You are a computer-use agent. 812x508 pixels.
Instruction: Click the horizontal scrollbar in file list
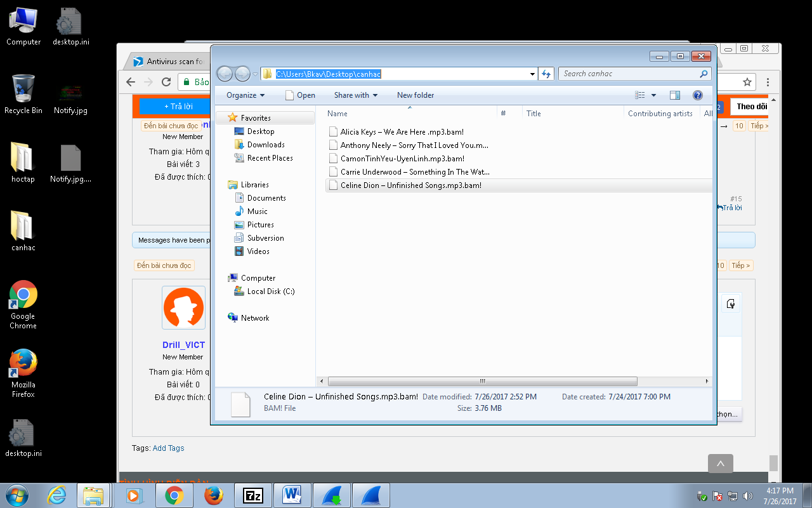tap(483, 382)
